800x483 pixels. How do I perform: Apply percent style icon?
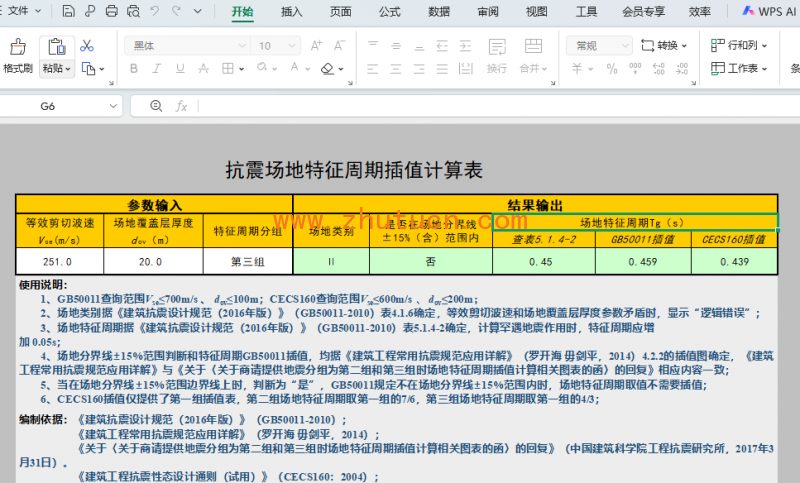point(612,68)
